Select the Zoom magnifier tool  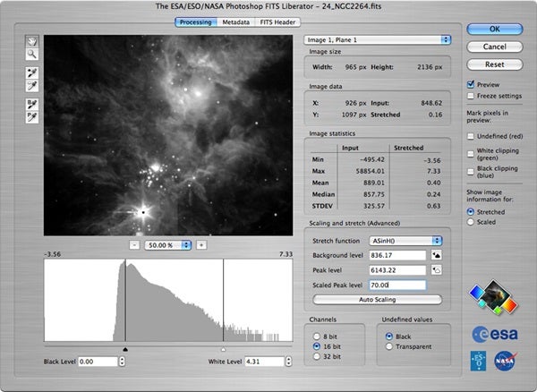[32, 54]
